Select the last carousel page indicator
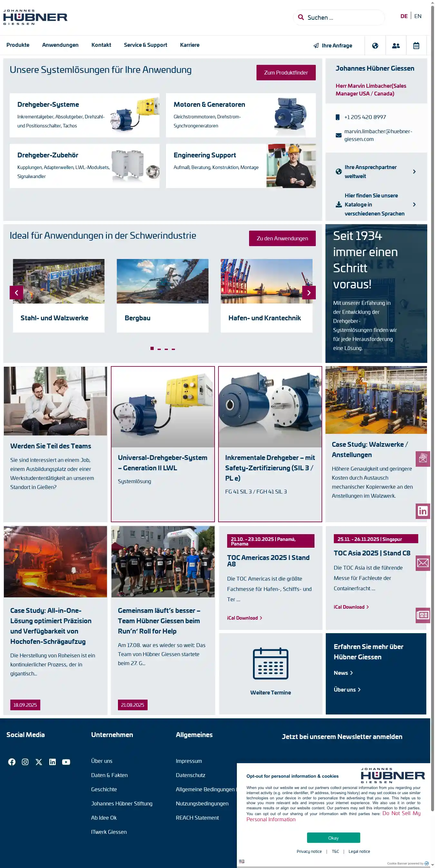 [173, 349]
